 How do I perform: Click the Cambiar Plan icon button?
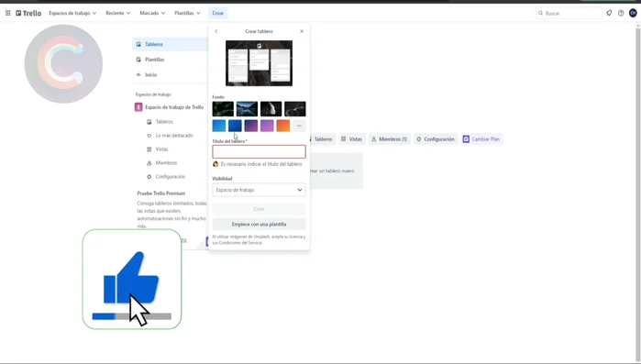coord(481,139)
